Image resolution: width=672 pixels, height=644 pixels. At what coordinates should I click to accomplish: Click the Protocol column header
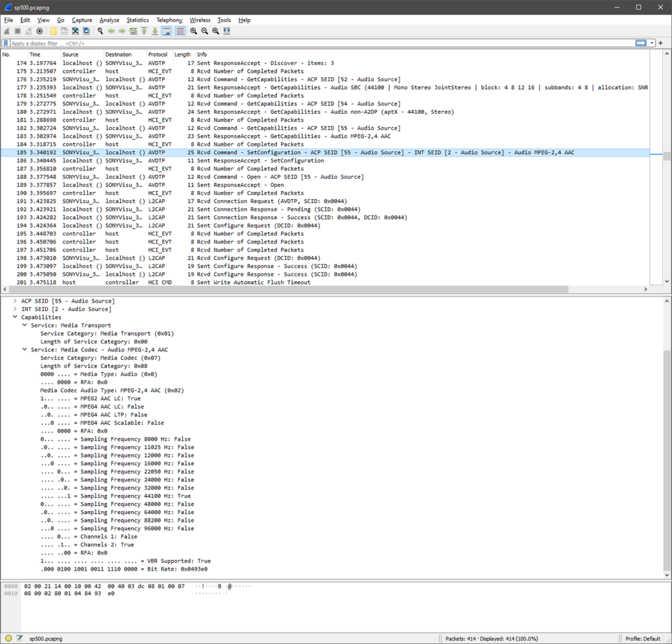point(158,54)
